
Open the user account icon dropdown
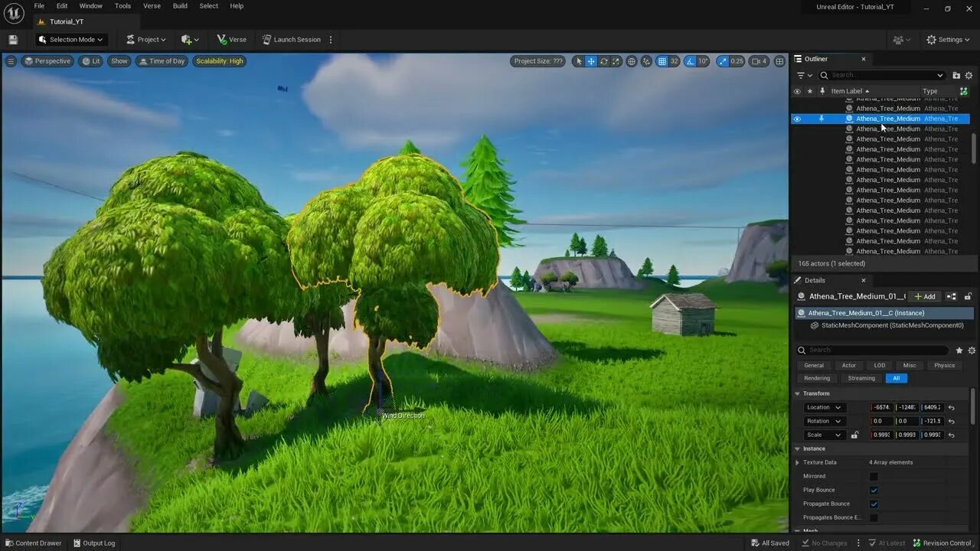[x=902, y=40]
